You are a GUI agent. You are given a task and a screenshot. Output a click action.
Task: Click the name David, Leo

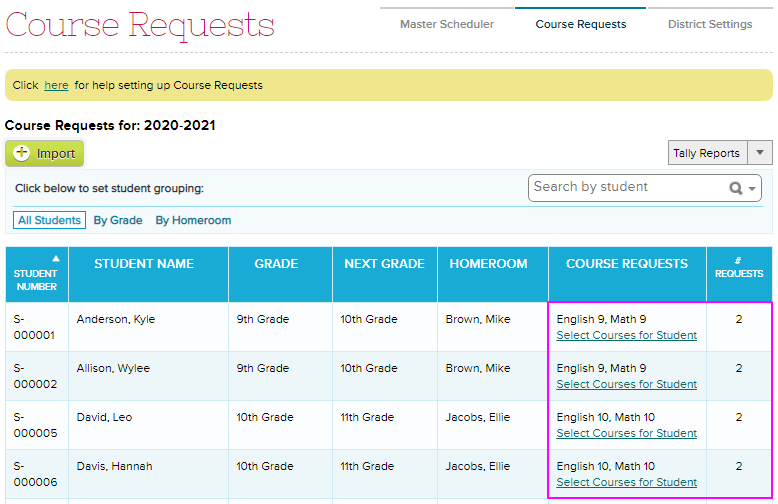click(x=104, y=418)
